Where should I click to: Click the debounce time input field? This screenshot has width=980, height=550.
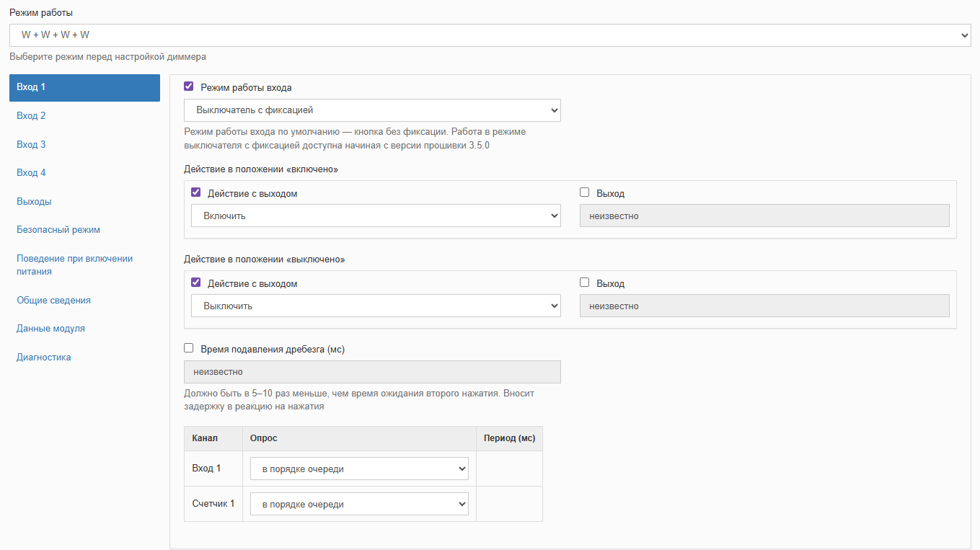(x=372, y=372)
